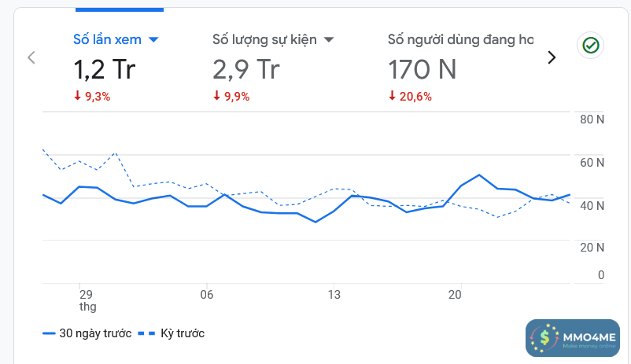Select the 'Số lượng sự kiện' metric tab
This screenshot has width=631, height=364.
264,39
